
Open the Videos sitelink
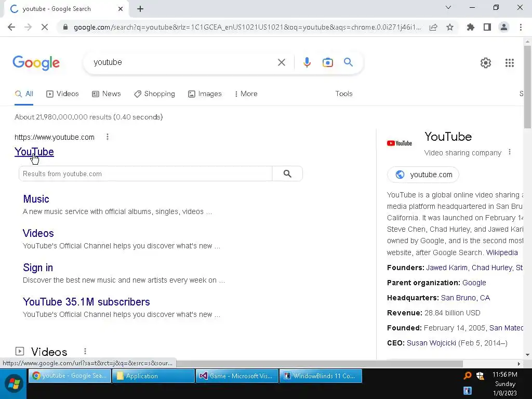click(38, 233)
